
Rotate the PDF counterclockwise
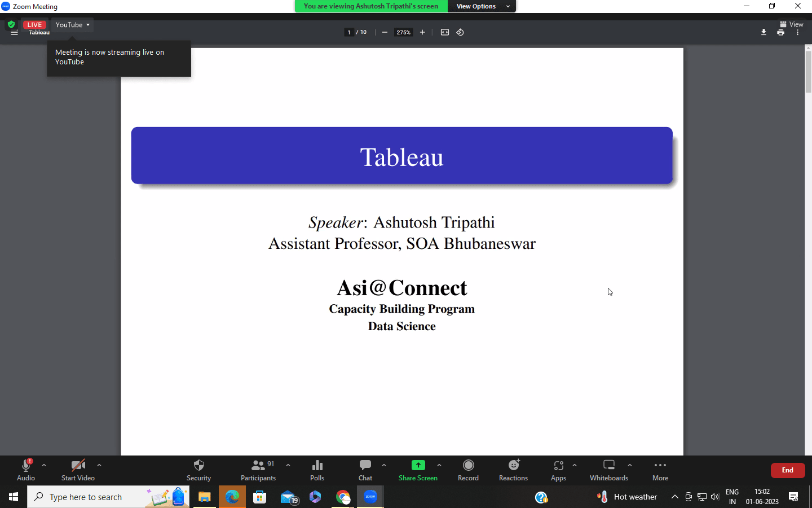460,32
